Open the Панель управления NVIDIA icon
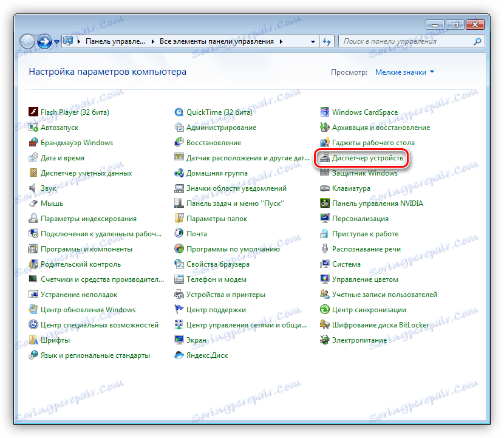Screen dimensions: 504x438 (x=325, y=204)
